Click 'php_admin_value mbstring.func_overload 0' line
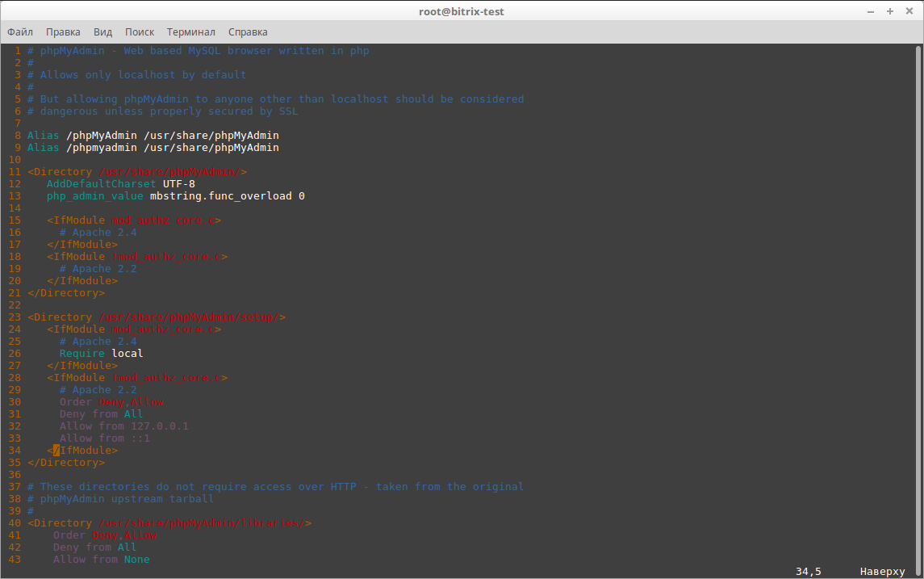 pos(176,195)
